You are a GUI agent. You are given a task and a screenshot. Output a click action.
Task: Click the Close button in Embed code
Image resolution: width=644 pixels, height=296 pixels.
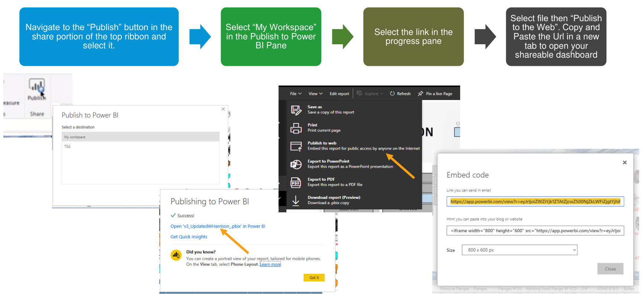[x=610, y=269]
